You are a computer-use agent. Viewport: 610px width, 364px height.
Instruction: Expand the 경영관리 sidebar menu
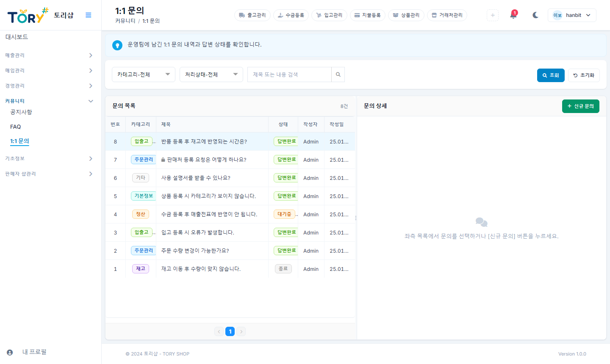(49, 86)
